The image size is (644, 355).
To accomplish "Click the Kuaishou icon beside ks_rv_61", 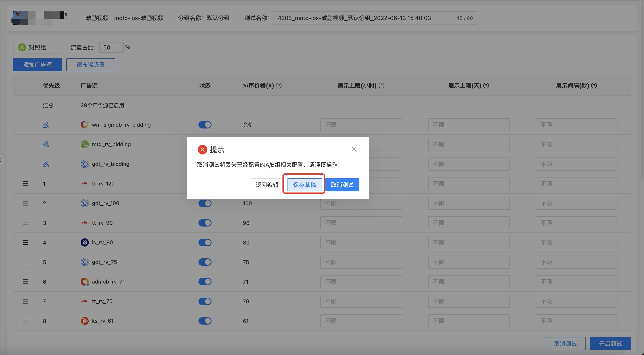I will coord(84,321).
